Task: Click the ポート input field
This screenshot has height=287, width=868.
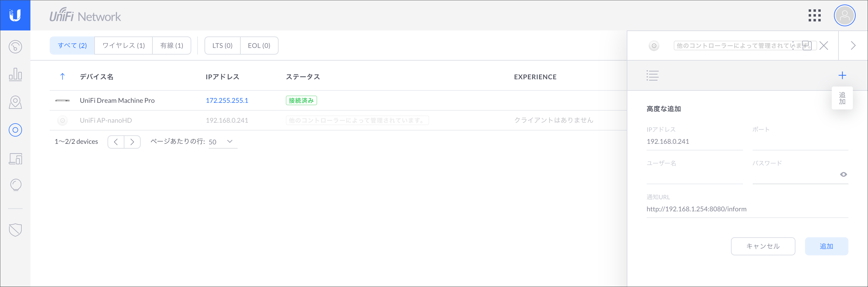Action: (x=800, y=142)
